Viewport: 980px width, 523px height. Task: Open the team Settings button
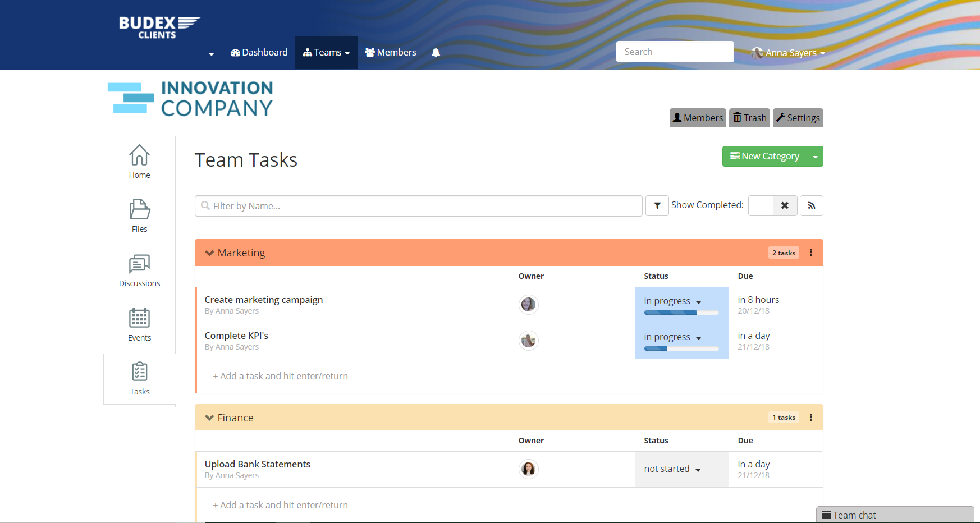(x=798, y=118)
